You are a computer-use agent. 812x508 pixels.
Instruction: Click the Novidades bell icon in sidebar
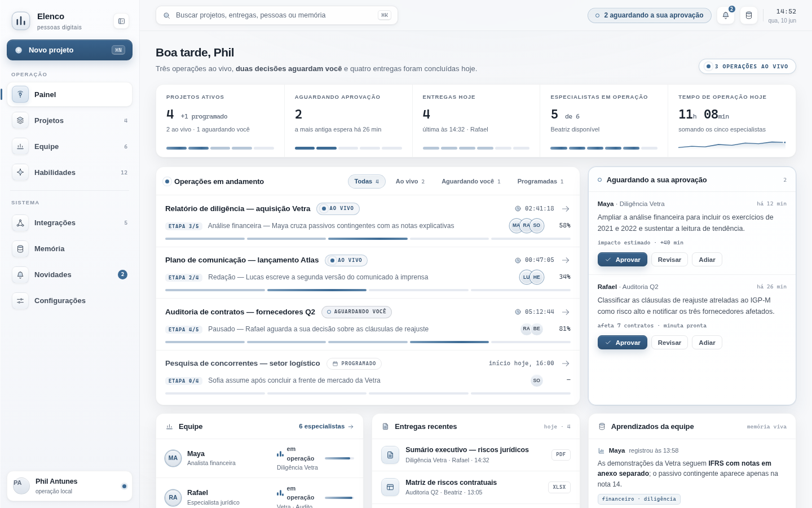click(20, 274)
